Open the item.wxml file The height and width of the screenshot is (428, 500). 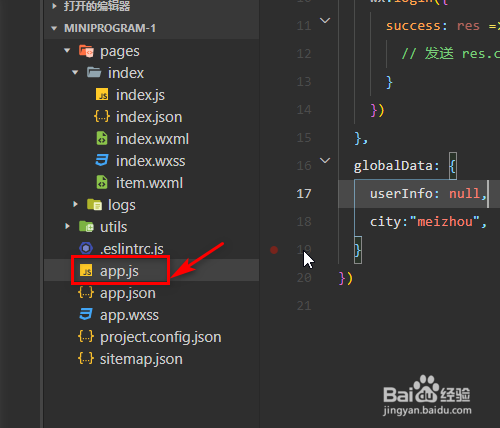(x=149, y=183)
